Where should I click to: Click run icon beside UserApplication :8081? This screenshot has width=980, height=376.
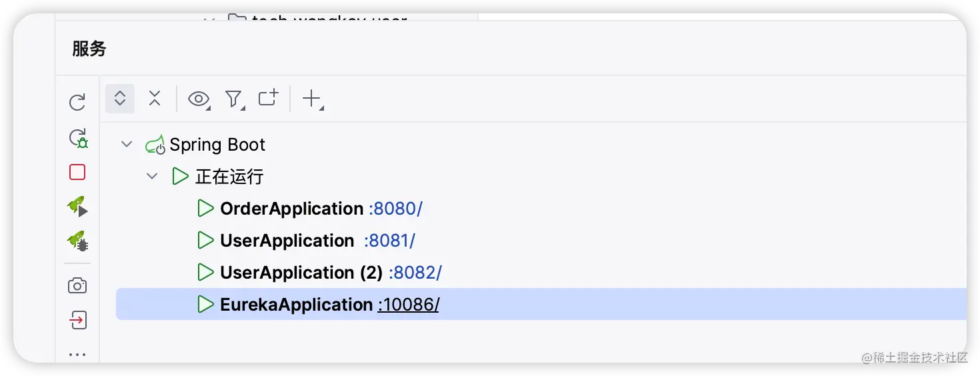tap(205, 241)
